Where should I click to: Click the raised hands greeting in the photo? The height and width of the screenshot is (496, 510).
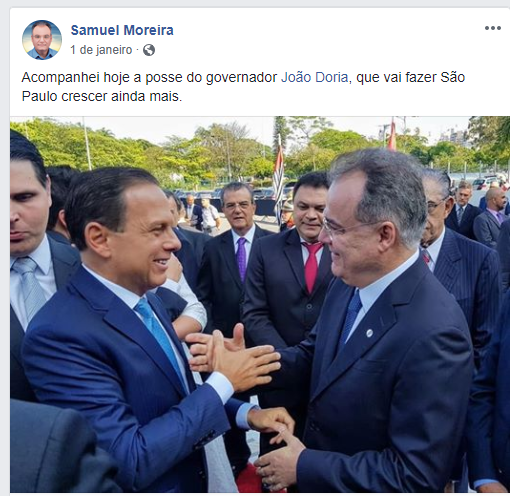pyautogui.click(x=233, y=358)
